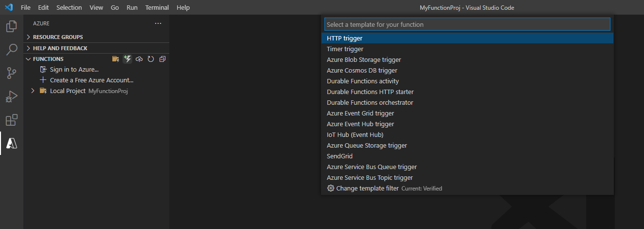644x229 pixels.
Task: Open the View menu
Action: click(x=96, y=8)
